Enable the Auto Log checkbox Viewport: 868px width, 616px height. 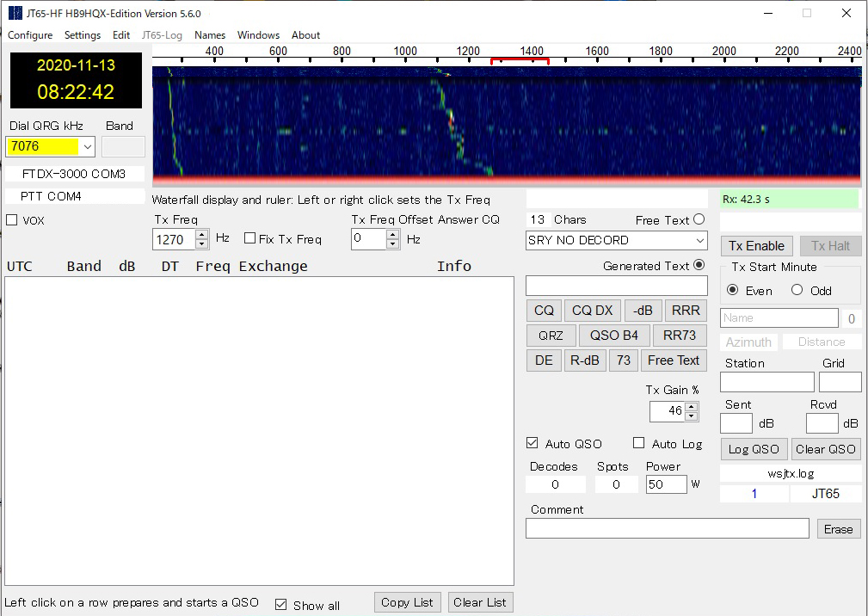click(x=639, y=443)
